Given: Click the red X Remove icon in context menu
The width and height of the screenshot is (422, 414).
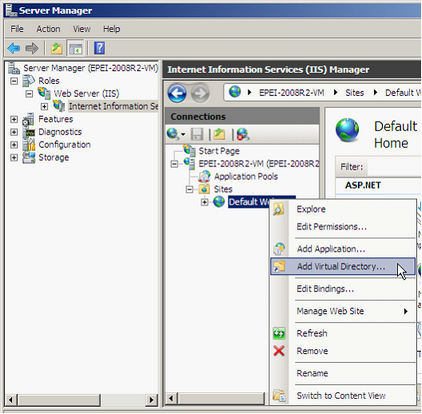Looking at the screenshot, I should pyautogui.click(x=279, y=351).
